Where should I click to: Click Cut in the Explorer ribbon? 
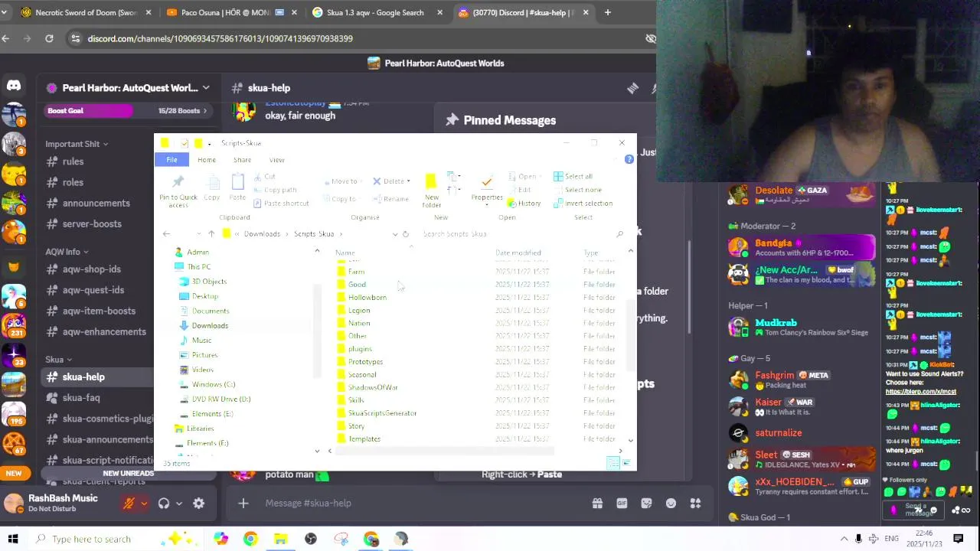pyautogui.click(x=263, y=177)
